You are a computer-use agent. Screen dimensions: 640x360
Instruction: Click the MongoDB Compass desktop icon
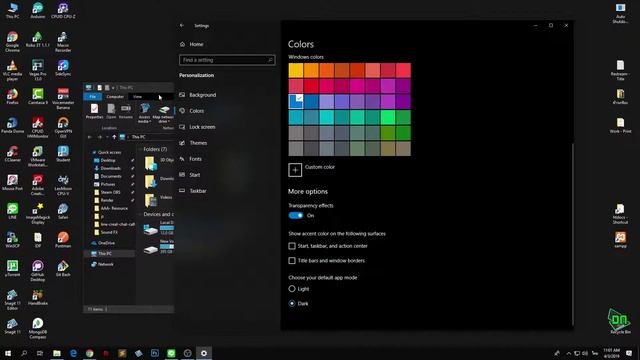point(38,328)
